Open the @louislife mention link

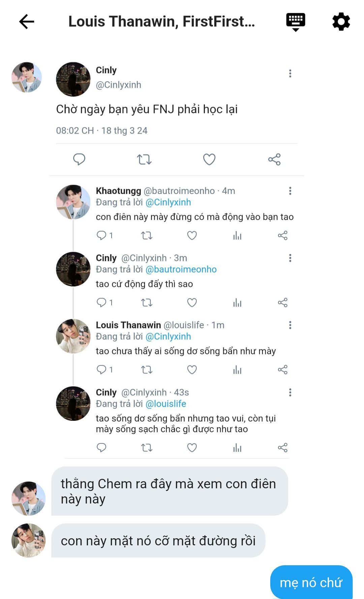coord(166,404)
